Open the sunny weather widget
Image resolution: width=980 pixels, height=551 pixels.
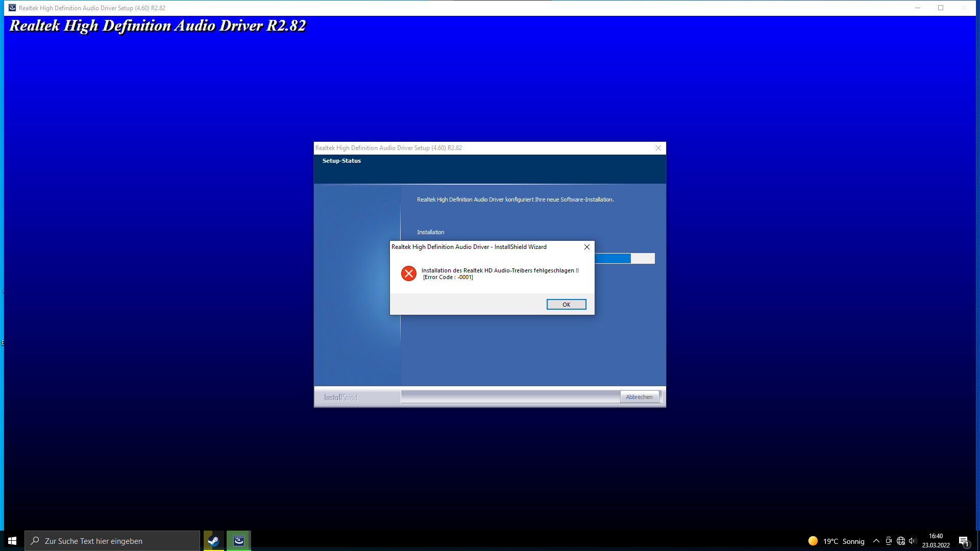(836, 541)
